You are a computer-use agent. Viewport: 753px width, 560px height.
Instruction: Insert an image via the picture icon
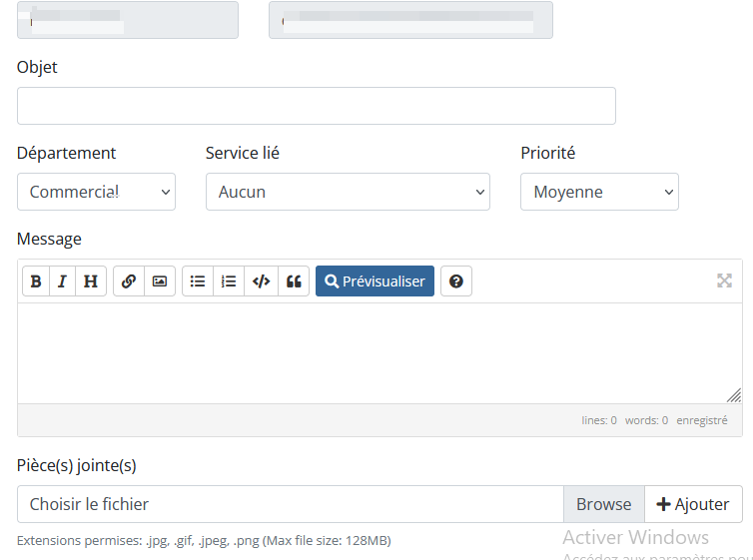[x=160, y=281]
